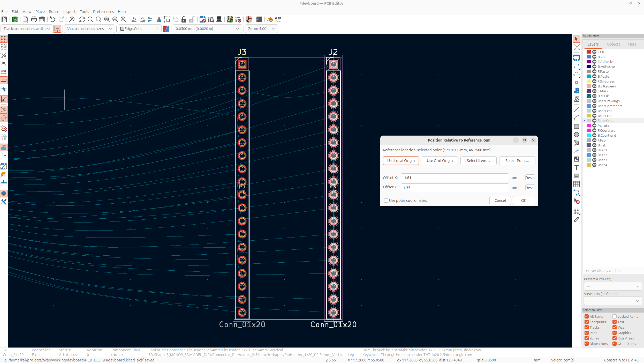Click the Print icon

pyautogui.click(x=34, y=19)
